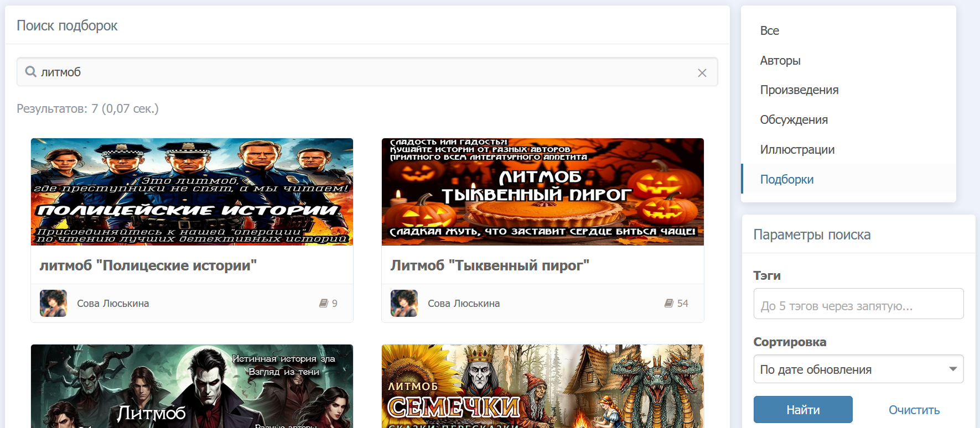Viewport: 980px width, 428px height.
Task: Select the Все search category
Action: (769, 31)
